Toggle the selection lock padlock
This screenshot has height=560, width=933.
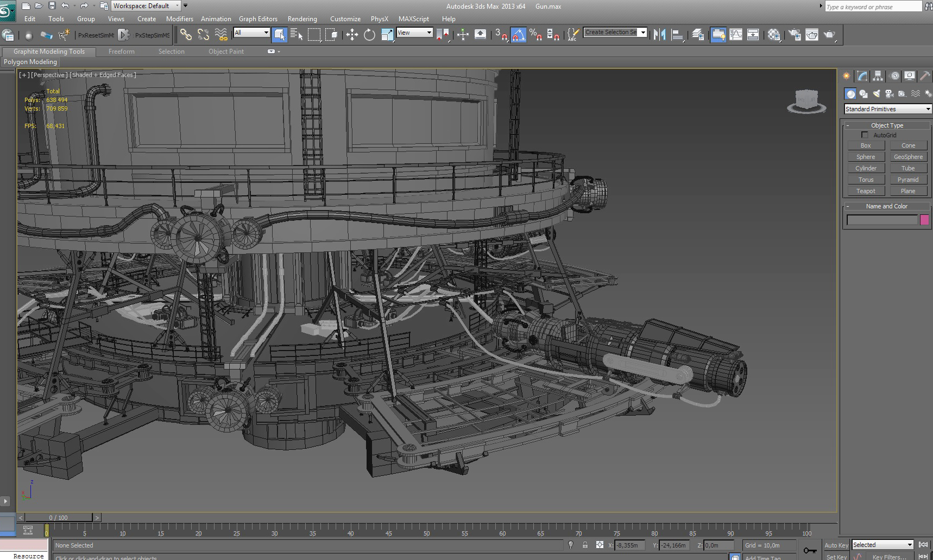click(585, 545)
